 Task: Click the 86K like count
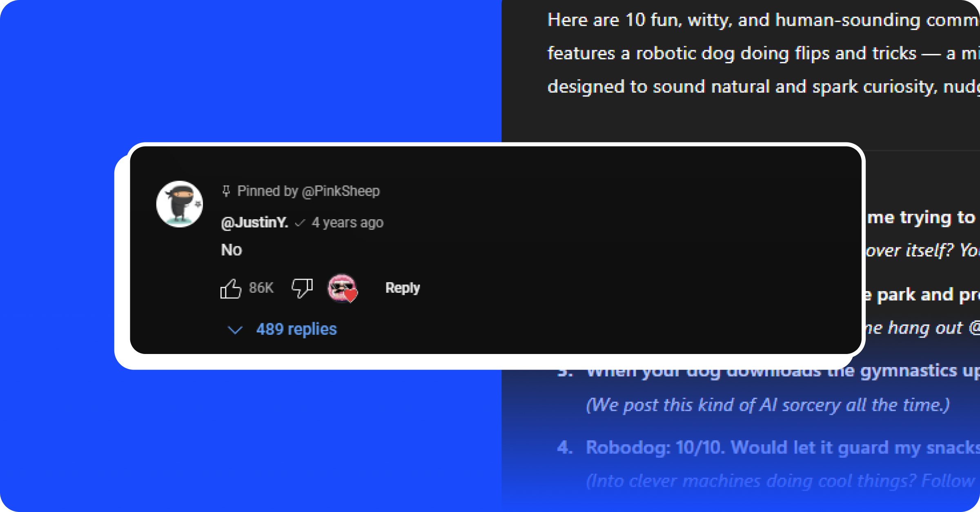[x=261, y=288]
